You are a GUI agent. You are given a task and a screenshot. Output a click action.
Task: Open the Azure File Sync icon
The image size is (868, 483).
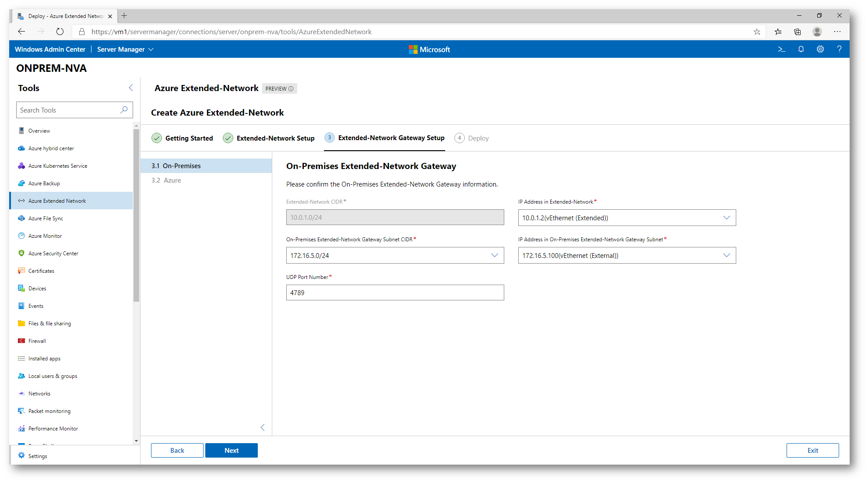tap(21, 218)
